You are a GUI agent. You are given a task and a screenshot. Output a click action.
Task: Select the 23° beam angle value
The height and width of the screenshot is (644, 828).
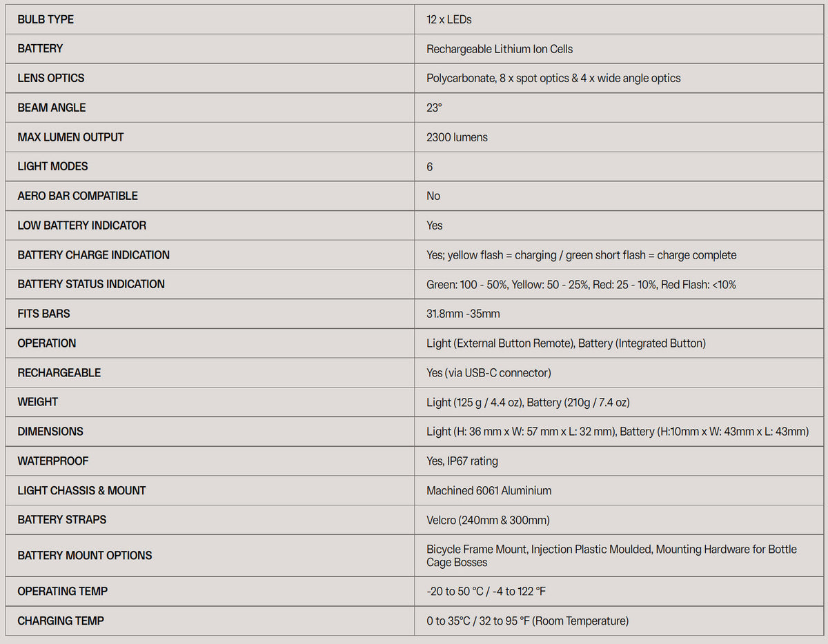tap(434, 108)
